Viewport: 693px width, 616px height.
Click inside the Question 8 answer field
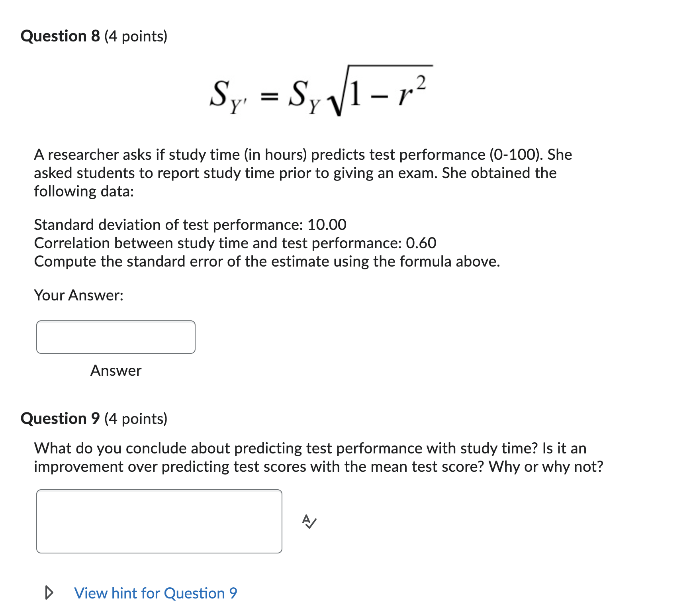115,337
